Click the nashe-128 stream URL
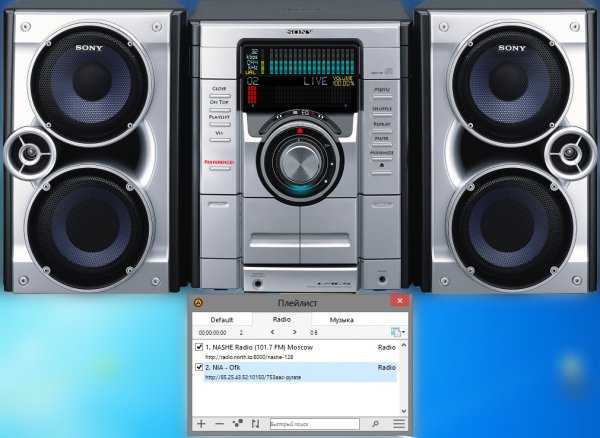Image resolution: width=600 pixels, height=438 pixels. (249, 357)
